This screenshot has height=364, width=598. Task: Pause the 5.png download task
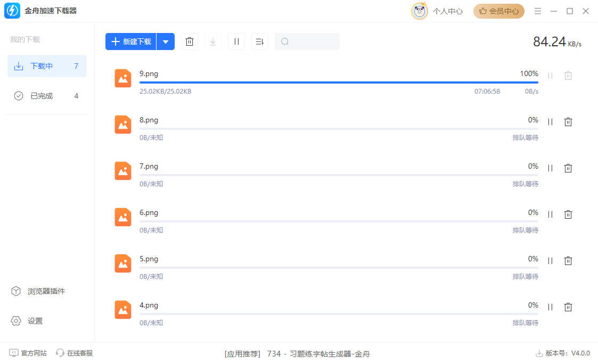point(550,261)
